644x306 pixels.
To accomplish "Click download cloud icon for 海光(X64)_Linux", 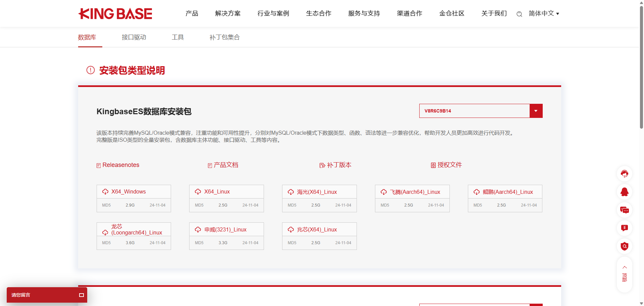I will [291, 192].
